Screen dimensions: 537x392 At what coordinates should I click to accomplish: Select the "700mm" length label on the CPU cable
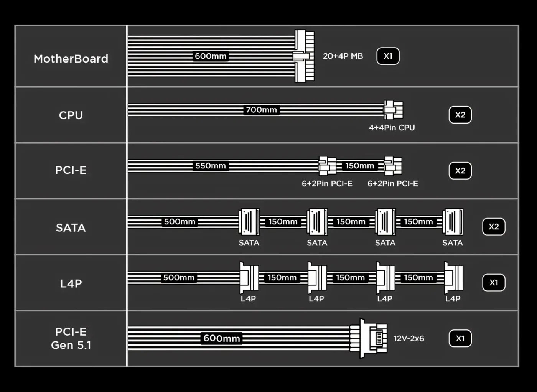[262, 110]
